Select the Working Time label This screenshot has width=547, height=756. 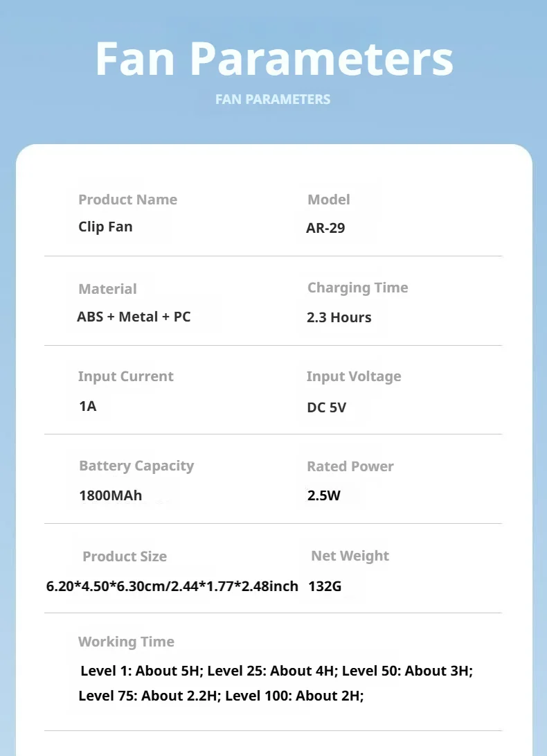pos(126,642)
